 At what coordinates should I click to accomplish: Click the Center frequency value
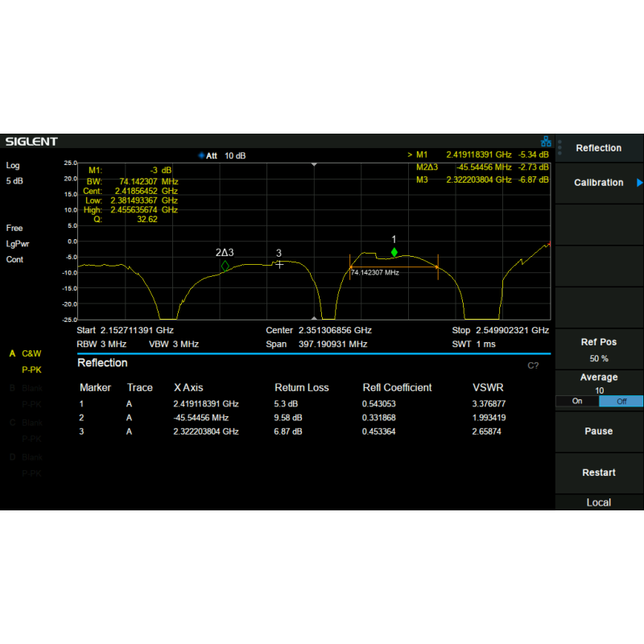(x=334, y=330)
